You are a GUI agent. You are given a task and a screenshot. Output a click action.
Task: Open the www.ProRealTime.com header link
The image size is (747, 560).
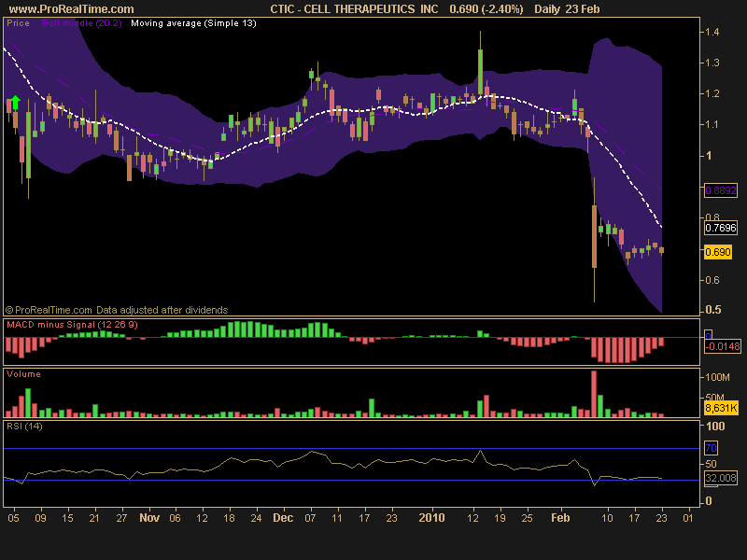tap(72, 9)
